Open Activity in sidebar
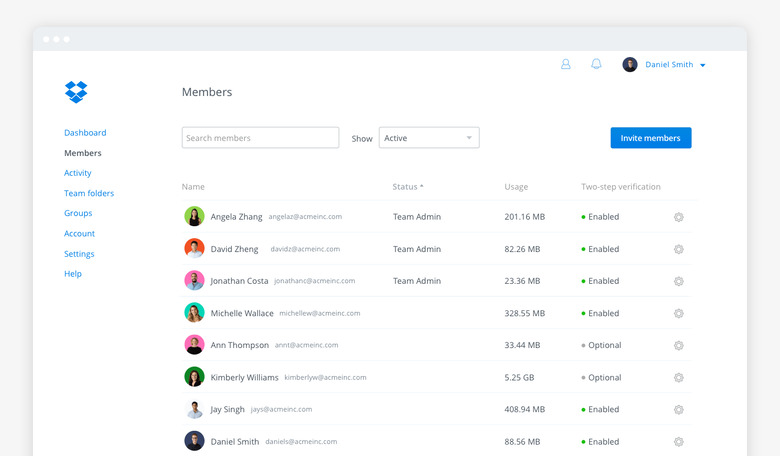This screenshot has height=456, width=780. click(x=78, y=173)
